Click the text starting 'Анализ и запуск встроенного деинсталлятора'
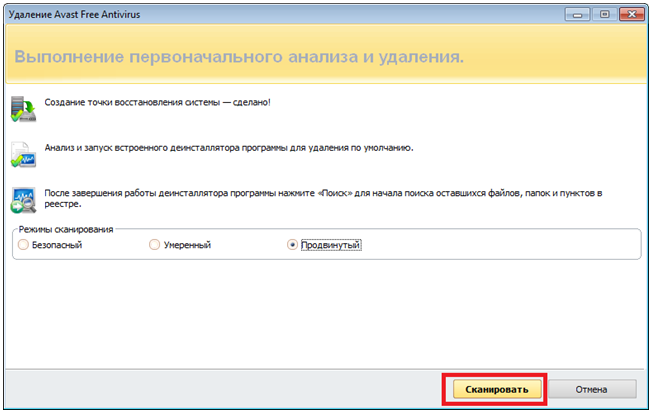Screen dimensions: 652x415 [229, 148]
